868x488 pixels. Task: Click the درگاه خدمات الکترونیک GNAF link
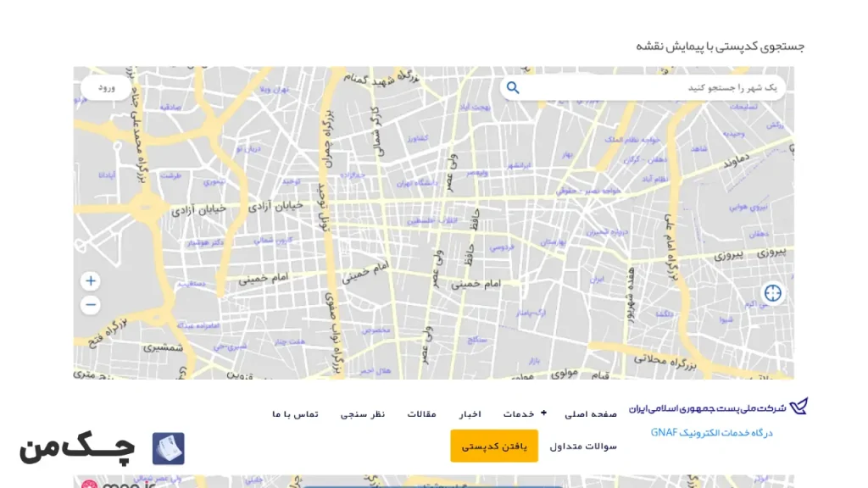711,432
